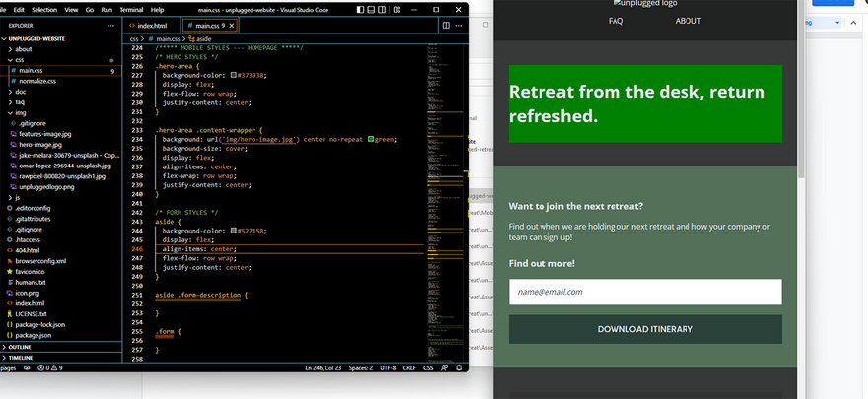The image size is (868, 399).
Task: Click the #527158 color swatch in code
Action: [x=232, y=231]
